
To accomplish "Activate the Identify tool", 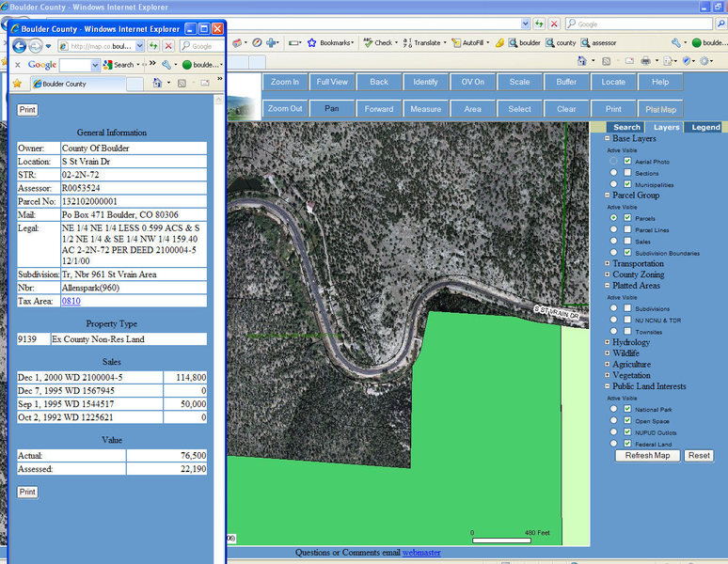I will (x=425, y=82).
